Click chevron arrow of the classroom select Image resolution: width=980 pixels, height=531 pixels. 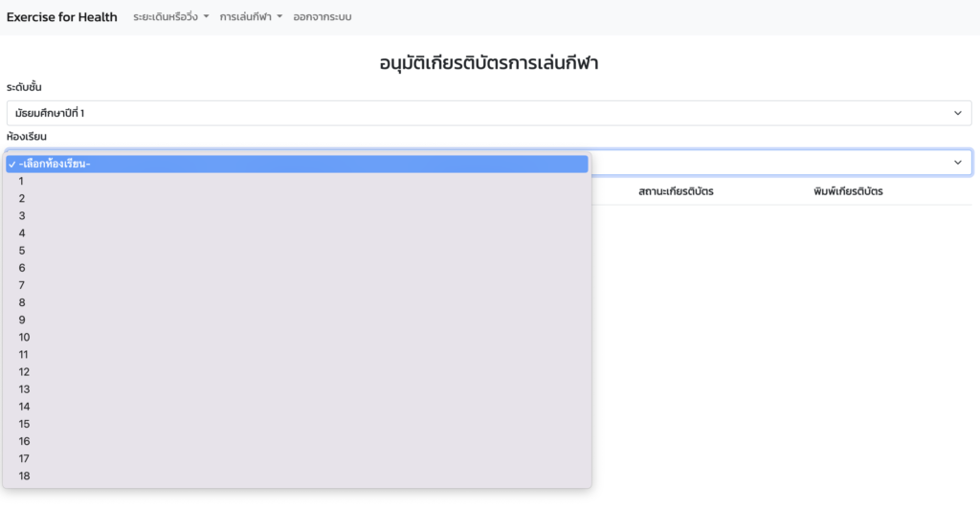[957, 163]
